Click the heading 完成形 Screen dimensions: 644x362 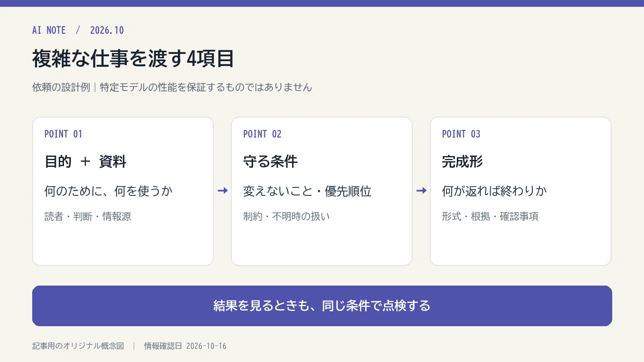pos(462,162)
